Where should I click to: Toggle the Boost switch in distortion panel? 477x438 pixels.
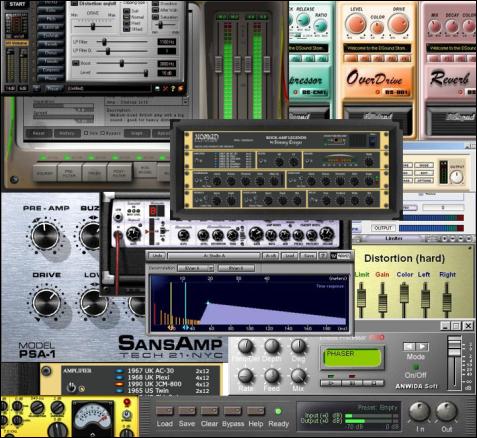(x=76, y=63)
